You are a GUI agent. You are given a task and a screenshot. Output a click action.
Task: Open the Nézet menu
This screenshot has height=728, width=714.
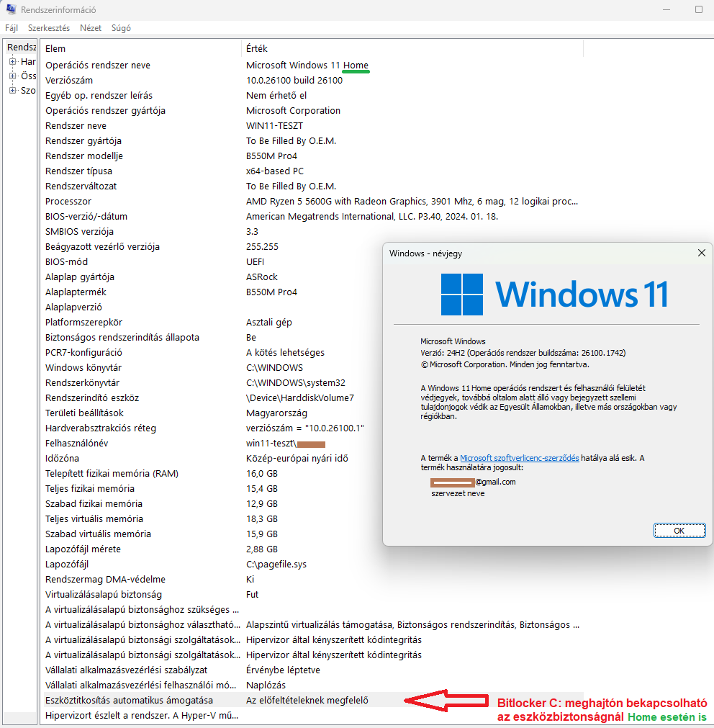coord(91,28)
